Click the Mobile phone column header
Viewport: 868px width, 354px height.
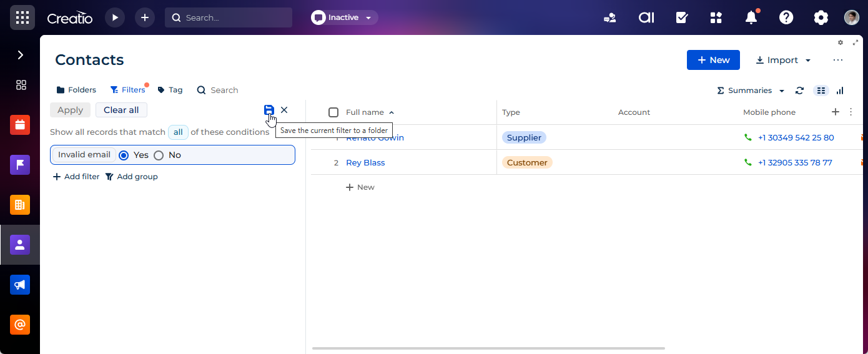[769, 112]
